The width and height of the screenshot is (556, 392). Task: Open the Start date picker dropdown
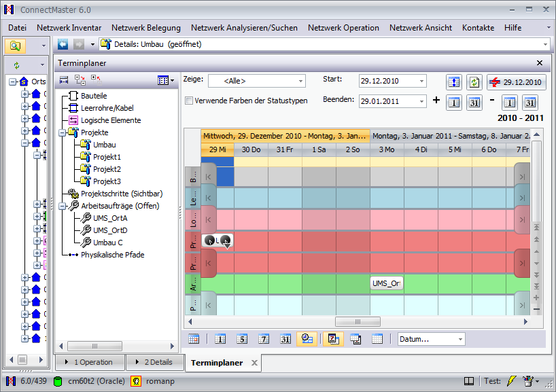[x=421, y=81]
